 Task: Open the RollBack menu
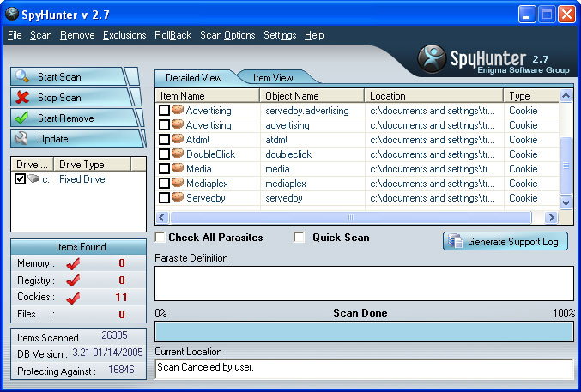(173, 35)
